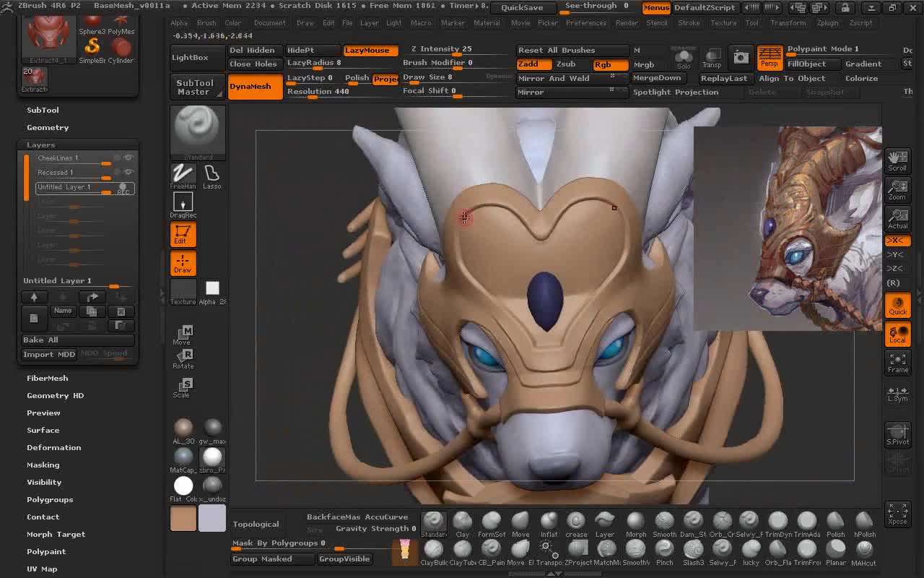Viewport: 924px width, 578px height.
Task: Open the Zplugin menu
Action: pyautogui.click(x=827, y=23)
